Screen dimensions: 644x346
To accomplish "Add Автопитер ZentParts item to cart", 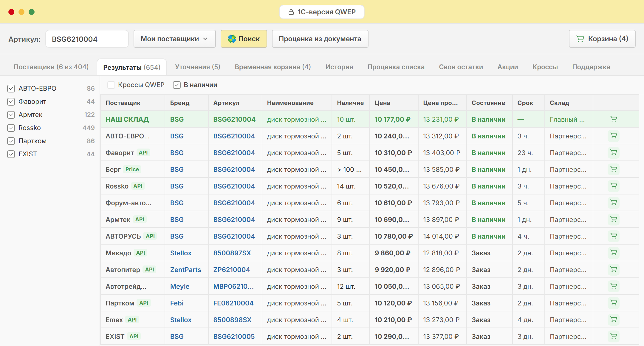I will (614, 269).
